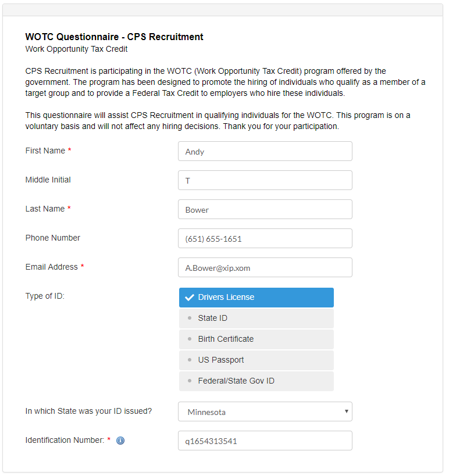Click the Last Name field containing Bower
Viewport: 449px width, 476px height.
[265, 210]
